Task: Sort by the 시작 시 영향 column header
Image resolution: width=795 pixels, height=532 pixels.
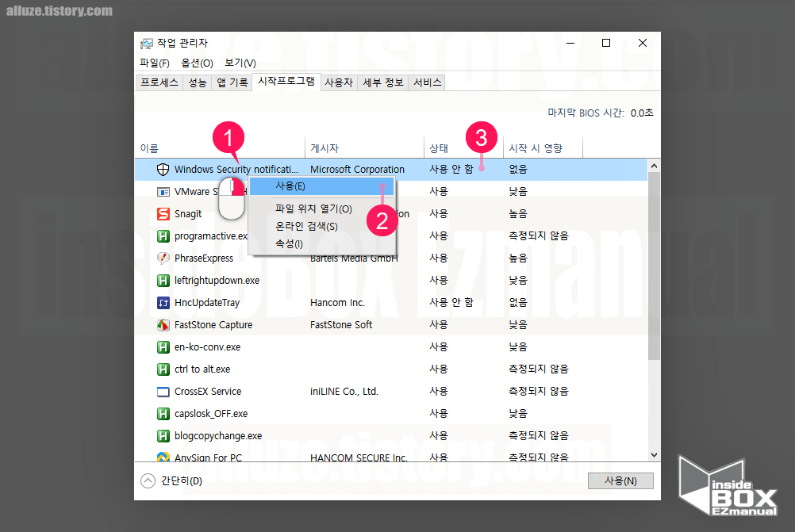Action: pyautogui.click(x=543, y=148)
